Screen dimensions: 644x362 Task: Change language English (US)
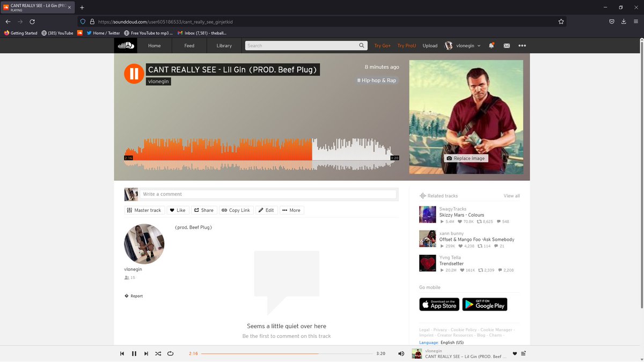click(x=452, y=342)
